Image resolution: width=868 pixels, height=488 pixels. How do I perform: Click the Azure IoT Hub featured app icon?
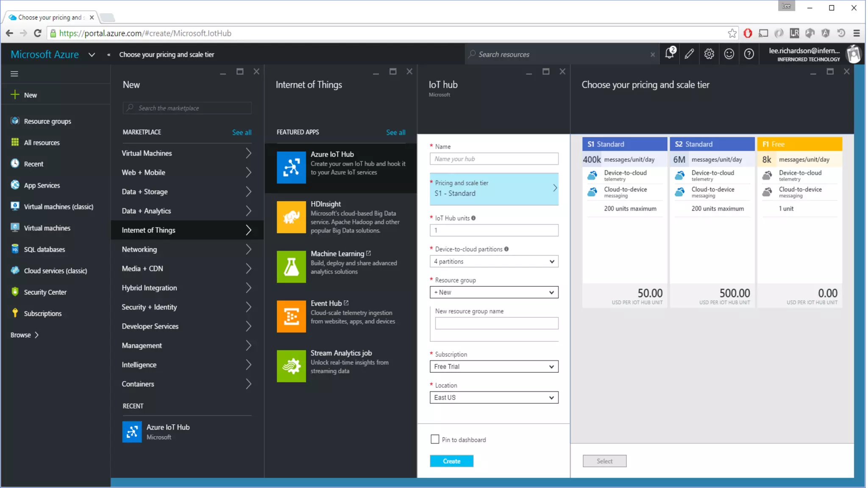(x=291, y=167)
